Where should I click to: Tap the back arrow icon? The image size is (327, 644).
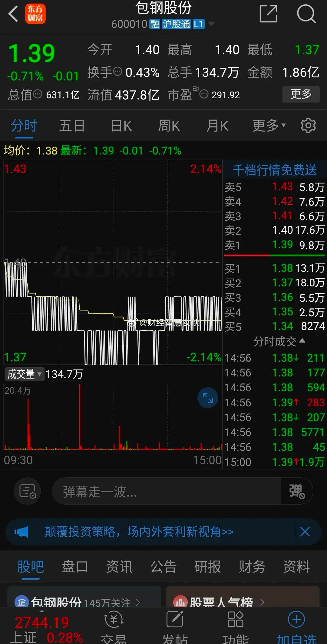13,14
